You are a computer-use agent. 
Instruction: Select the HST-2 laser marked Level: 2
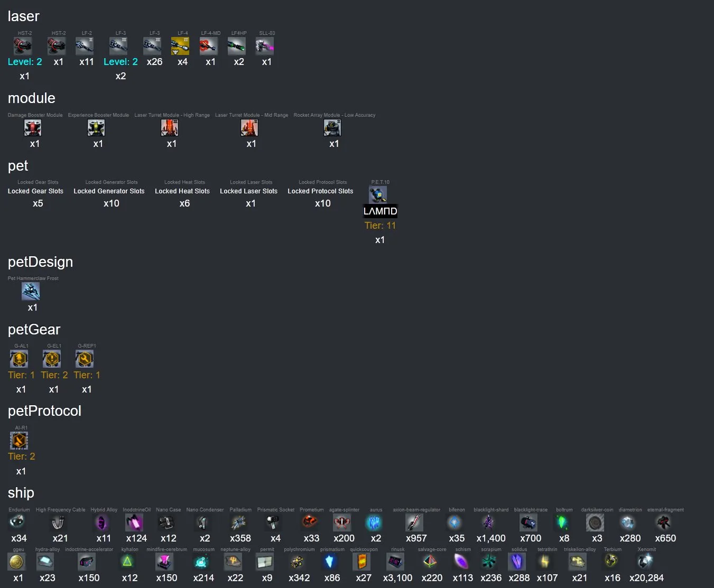23,46
